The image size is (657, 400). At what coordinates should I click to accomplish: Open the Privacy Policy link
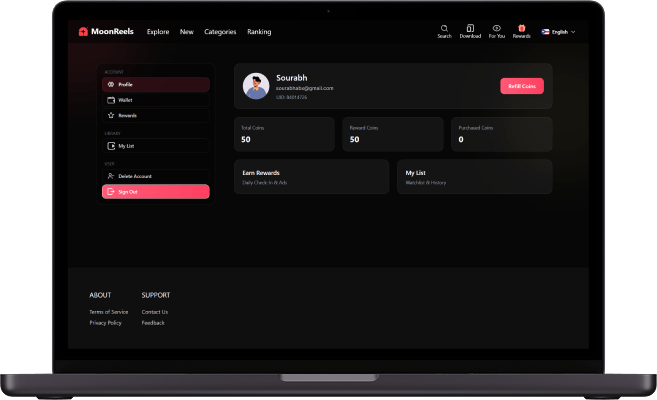(x=106, y=323)
